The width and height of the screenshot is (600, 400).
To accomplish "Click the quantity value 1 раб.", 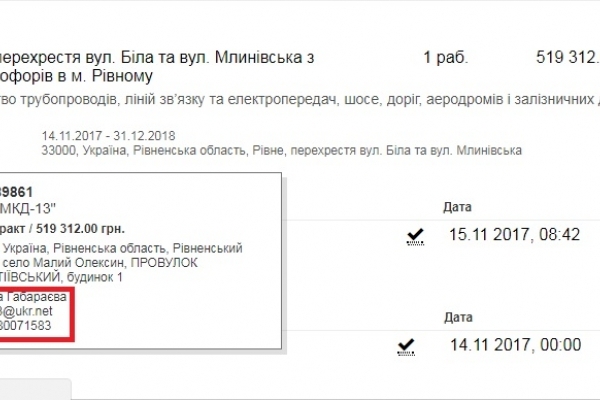I will 445,58.
